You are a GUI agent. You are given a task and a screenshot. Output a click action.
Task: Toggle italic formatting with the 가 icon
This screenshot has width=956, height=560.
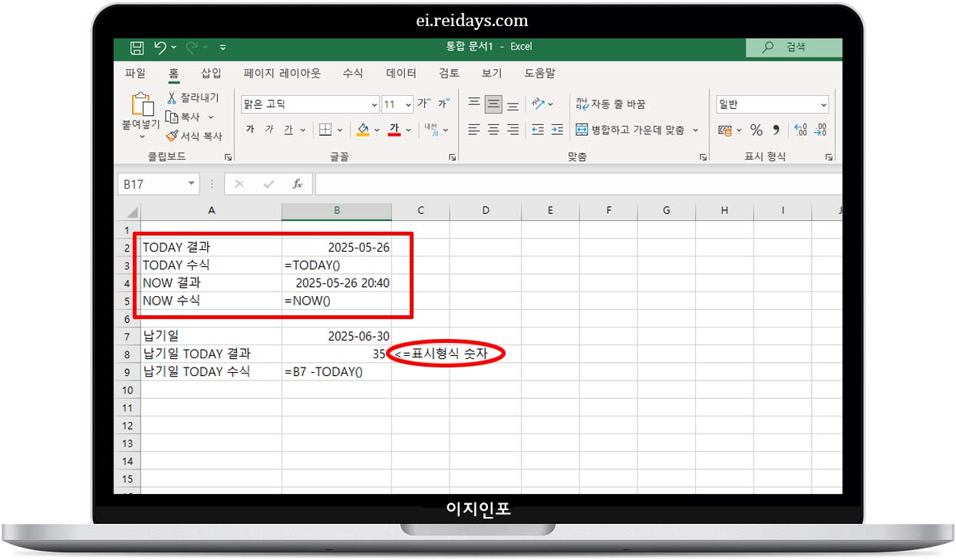point(269,129)
